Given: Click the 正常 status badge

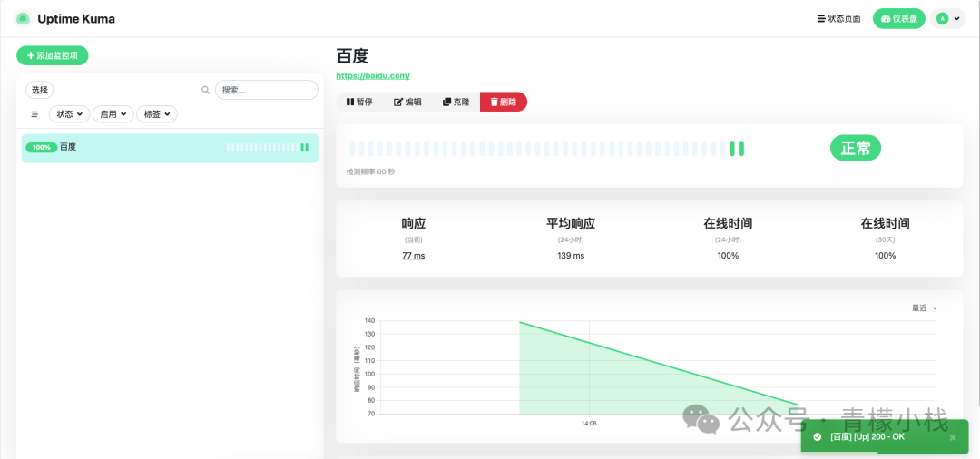Looking at the screenshot, I should (x=855, y=149).
